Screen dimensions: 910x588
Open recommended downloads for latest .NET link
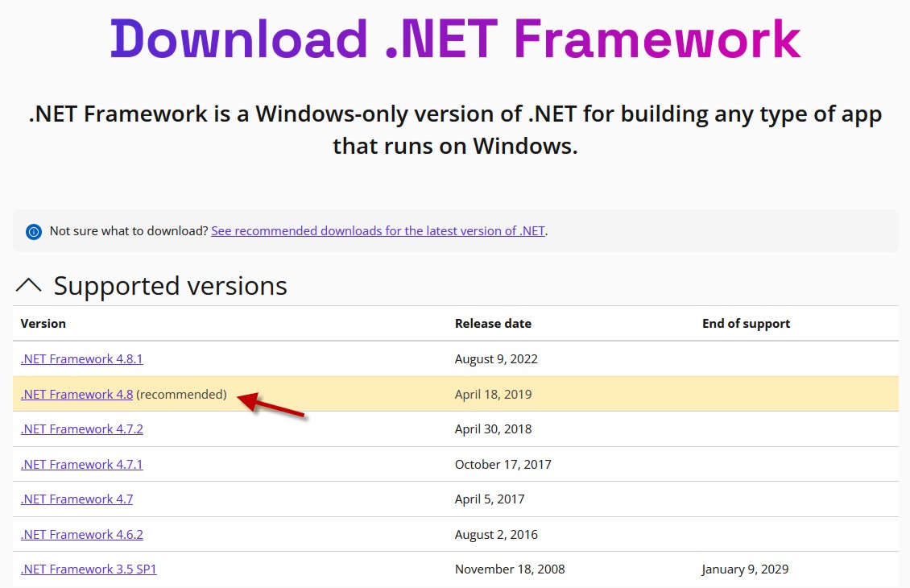coord(378,231)
